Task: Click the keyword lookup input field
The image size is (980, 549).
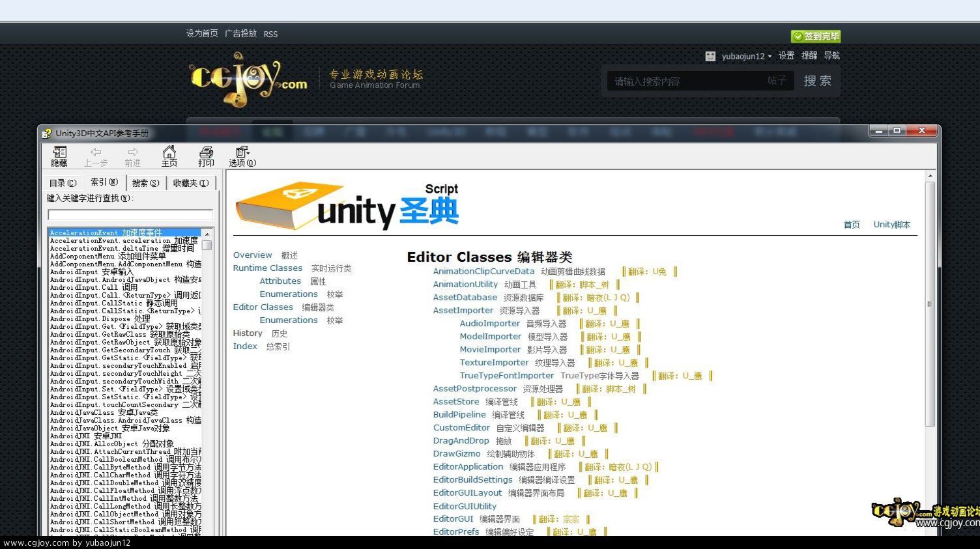Action: [x=130, y=215]
